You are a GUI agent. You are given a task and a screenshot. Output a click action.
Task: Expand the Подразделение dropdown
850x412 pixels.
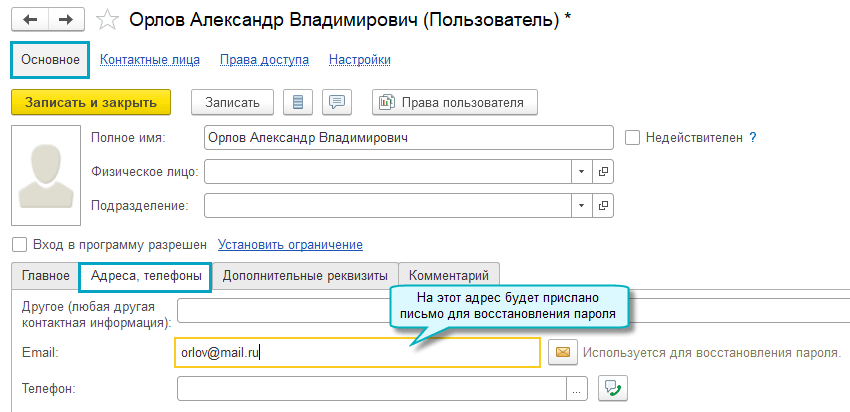tap(581, 205)
